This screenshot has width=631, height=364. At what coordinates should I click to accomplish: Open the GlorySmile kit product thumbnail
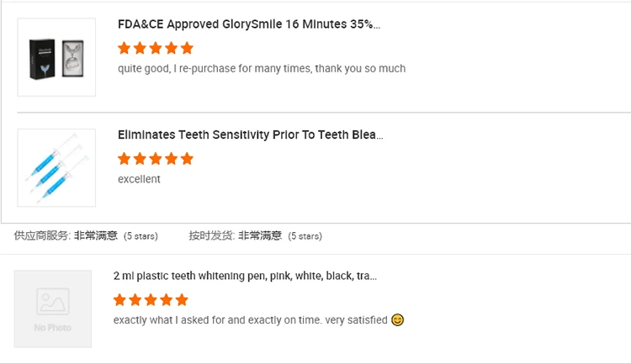[56, 57]
